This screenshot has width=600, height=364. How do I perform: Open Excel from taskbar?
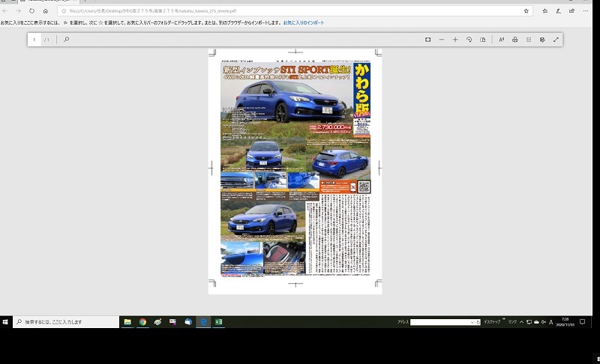(x=218, y=322)
